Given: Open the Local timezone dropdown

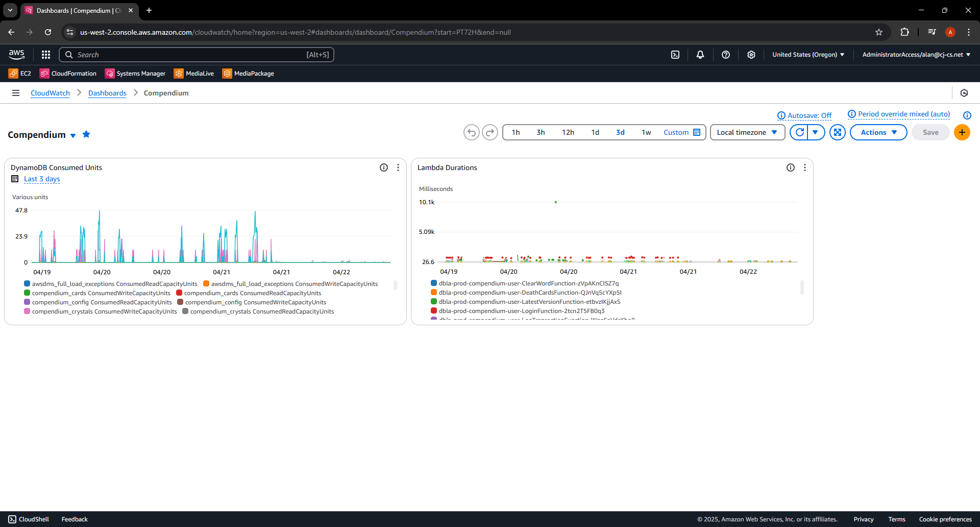Looking at the screenshot, I should click(x=747, y=132).
